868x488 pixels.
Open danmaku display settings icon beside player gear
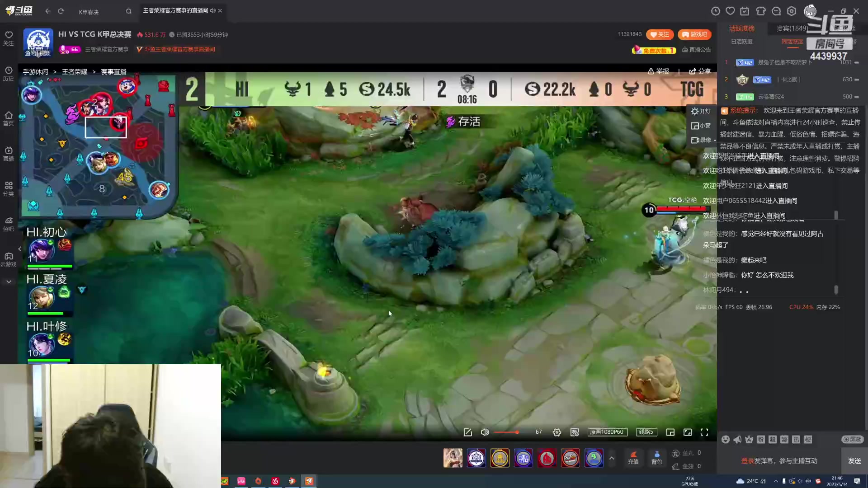[575, 432]
